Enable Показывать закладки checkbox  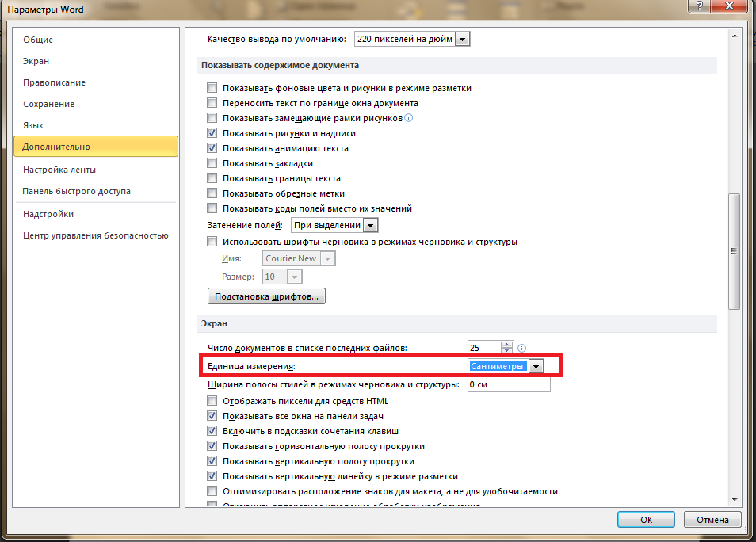tap(212, 163)
